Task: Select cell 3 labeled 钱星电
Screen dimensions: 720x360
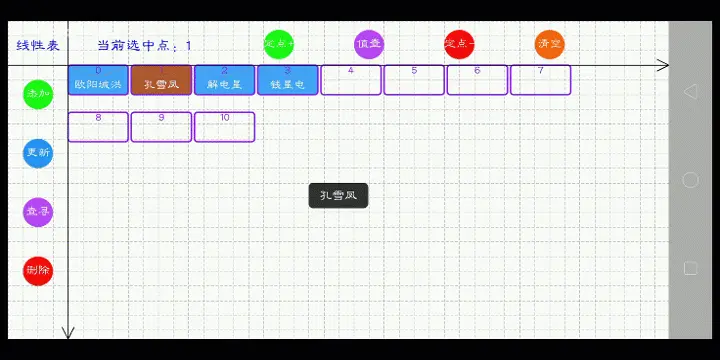Action: (287, 80)
